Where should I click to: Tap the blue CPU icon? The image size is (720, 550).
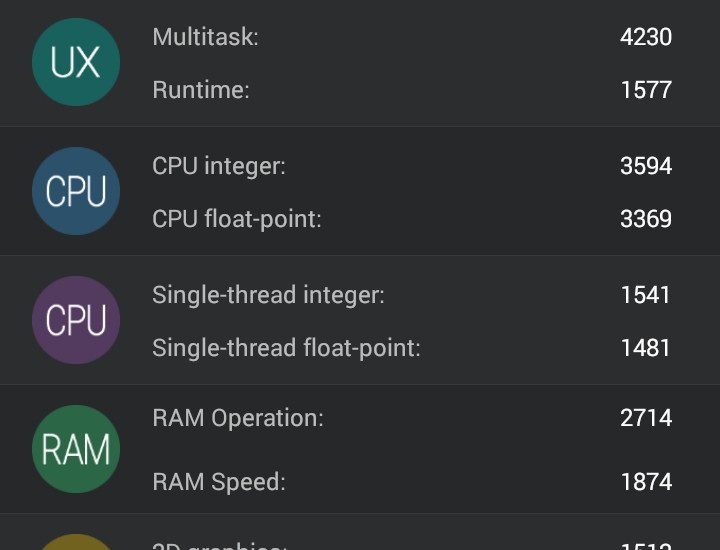click(76, 191)
